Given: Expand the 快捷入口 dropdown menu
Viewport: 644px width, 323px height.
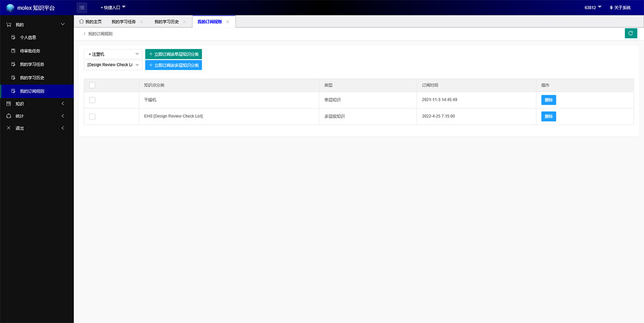Looking at the screenshot, I should [113, 8].
